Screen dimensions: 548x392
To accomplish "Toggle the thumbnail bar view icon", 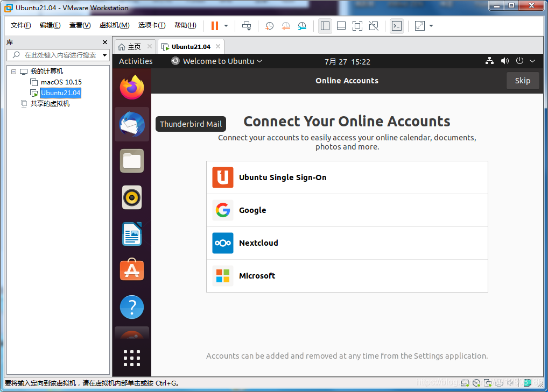I will point(341,25).
